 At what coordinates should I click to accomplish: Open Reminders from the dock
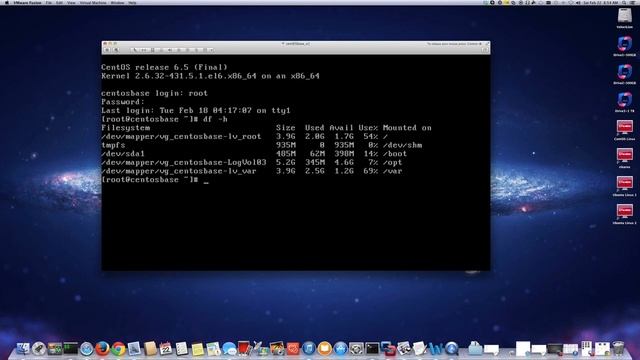182,349
